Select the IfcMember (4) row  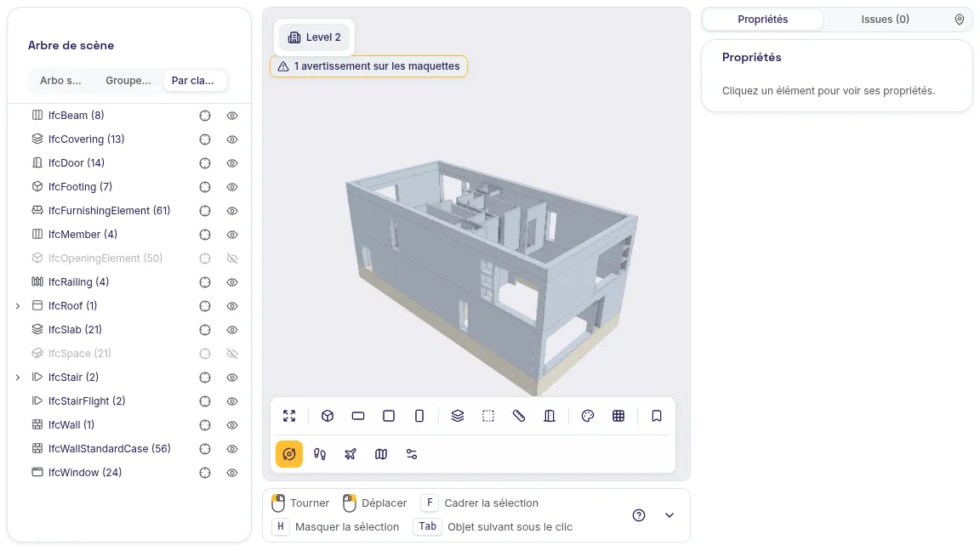[x=129, y=235]
